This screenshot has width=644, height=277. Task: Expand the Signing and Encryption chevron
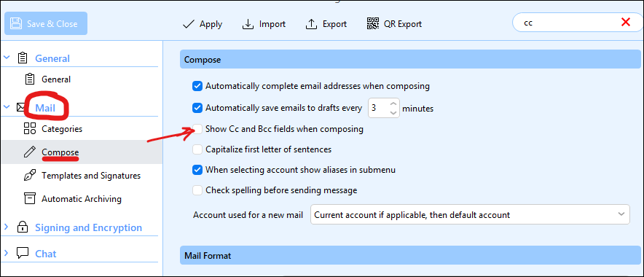pyautogui.click(x=6, y=227)
